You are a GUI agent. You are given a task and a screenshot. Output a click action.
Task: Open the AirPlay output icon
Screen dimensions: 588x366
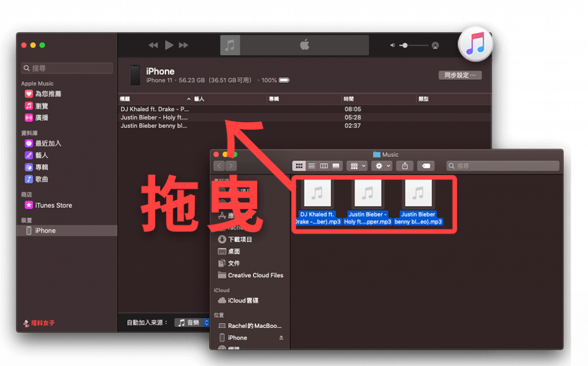point(435,45)
